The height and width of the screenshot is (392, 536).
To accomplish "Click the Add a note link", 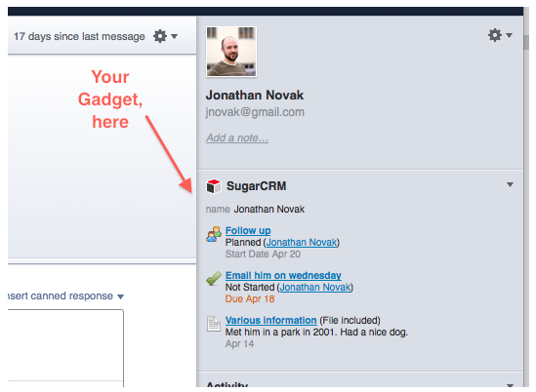I will tap(237, 137).
